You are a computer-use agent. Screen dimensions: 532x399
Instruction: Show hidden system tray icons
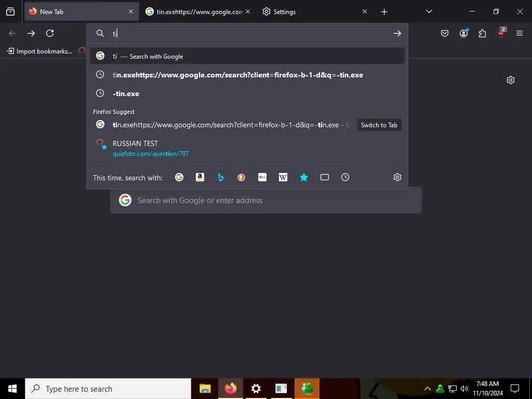(428, 389)
